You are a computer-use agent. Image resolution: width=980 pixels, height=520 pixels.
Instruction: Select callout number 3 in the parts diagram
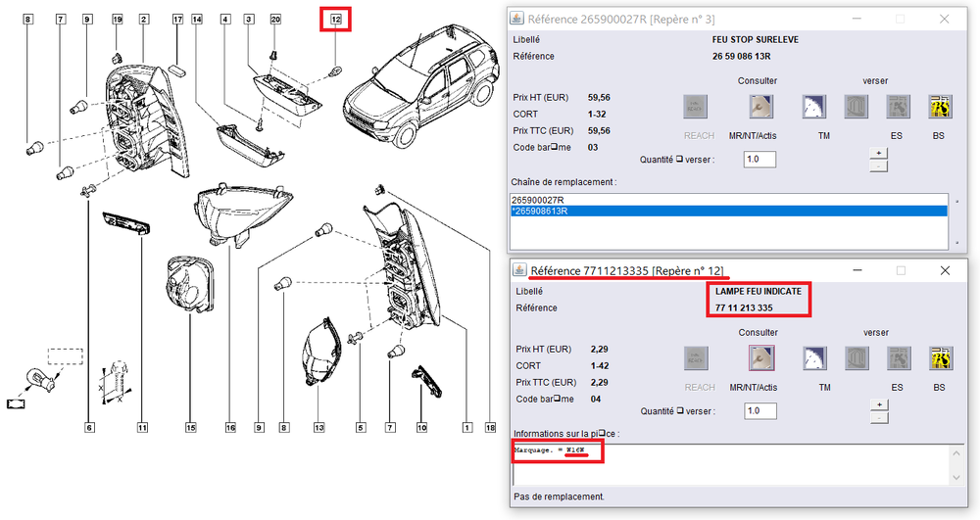coord(249,20)
